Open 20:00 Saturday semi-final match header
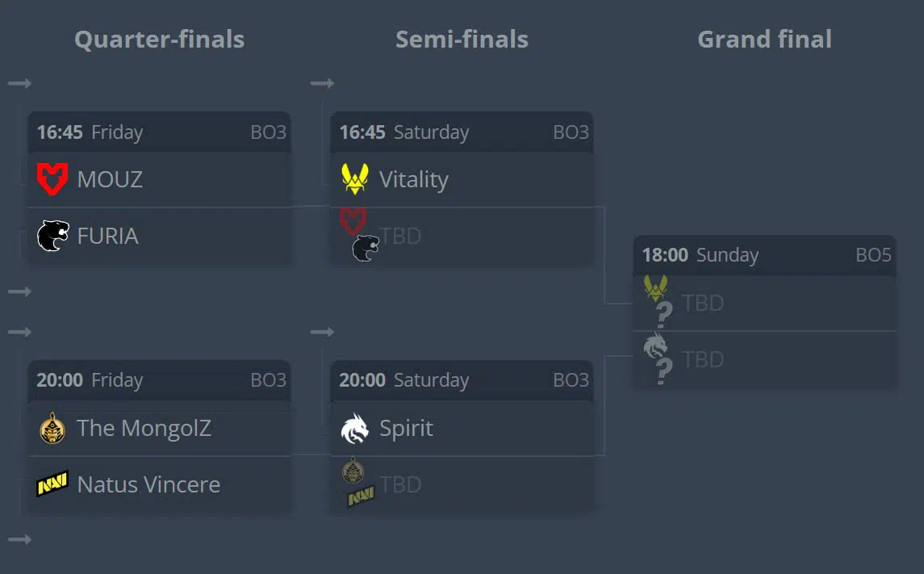Screen dimensions: 924x574 [462, 380]
